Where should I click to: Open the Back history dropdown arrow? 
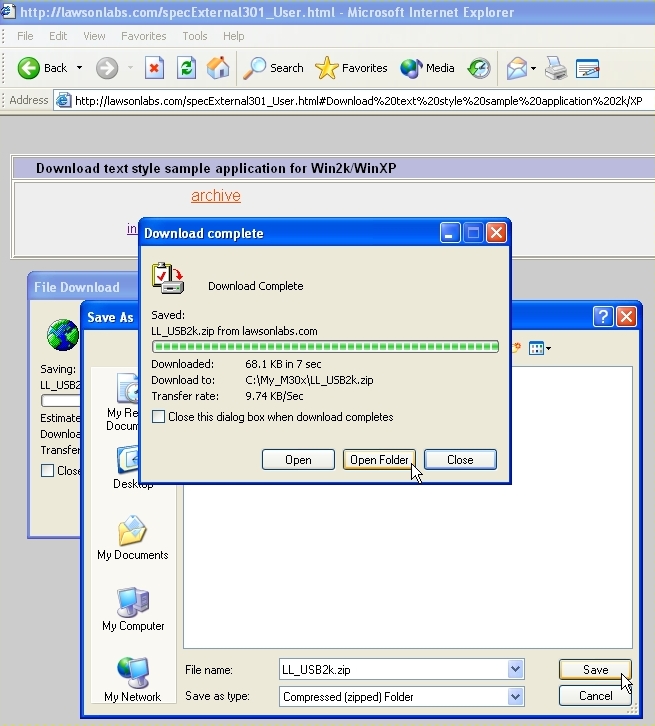(x=80, y=68)
